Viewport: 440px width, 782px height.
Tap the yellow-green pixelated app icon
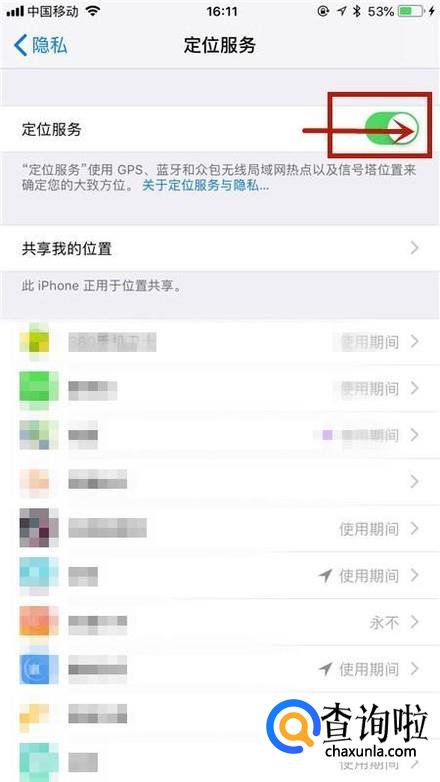34,342
